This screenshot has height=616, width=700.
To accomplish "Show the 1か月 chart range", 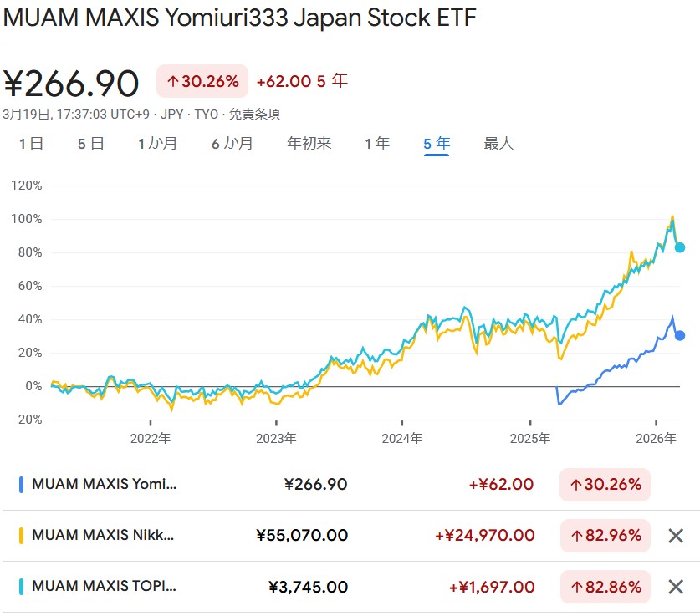I will pos(157,144).
